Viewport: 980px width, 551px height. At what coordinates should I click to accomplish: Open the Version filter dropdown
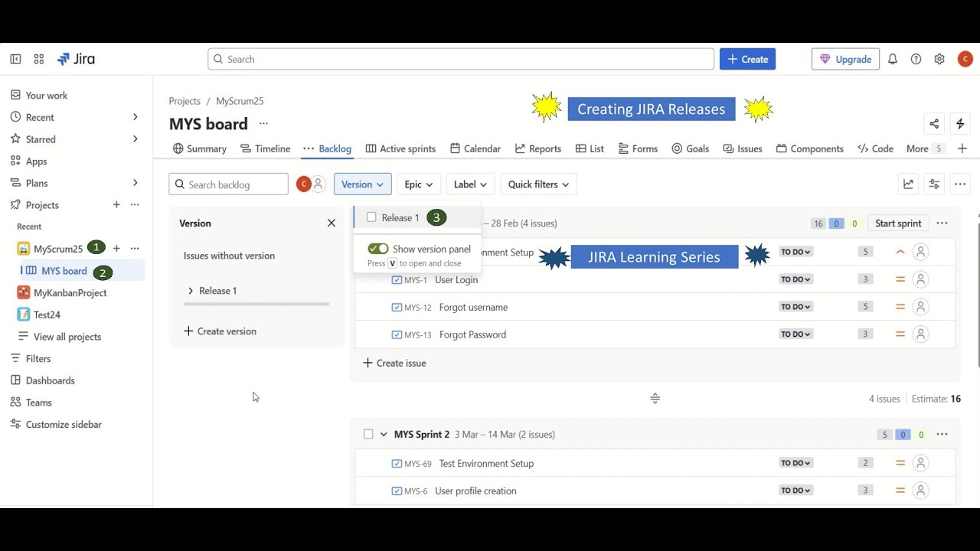coord(363,184)
